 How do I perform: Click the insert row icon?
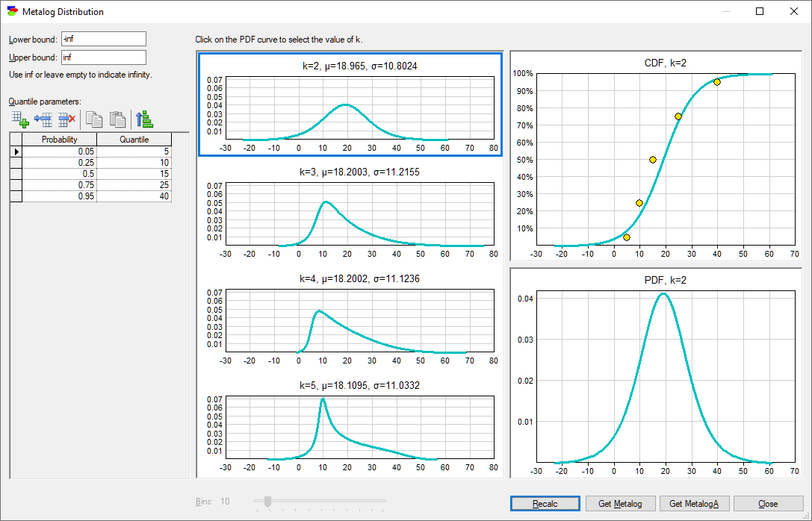pos(43,119)
